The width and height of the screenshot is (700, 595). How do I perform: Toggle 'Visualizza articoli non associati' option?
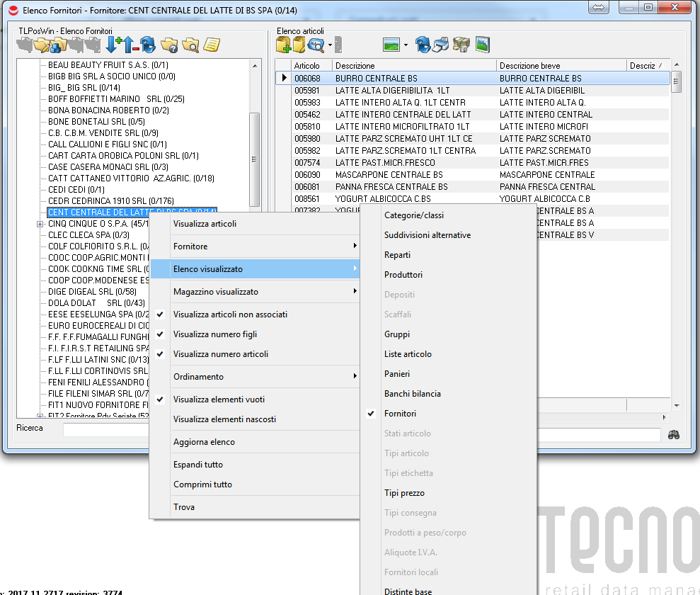coord(230,314)
